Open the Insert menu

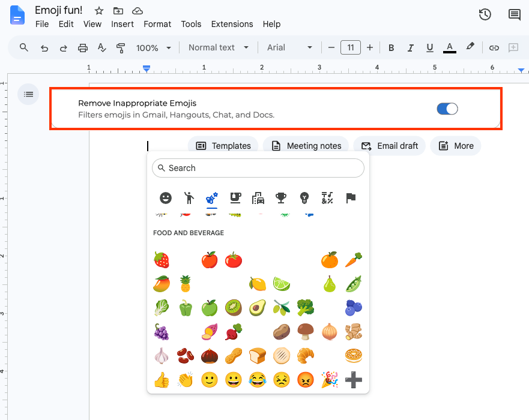click(x=122, y=24)
